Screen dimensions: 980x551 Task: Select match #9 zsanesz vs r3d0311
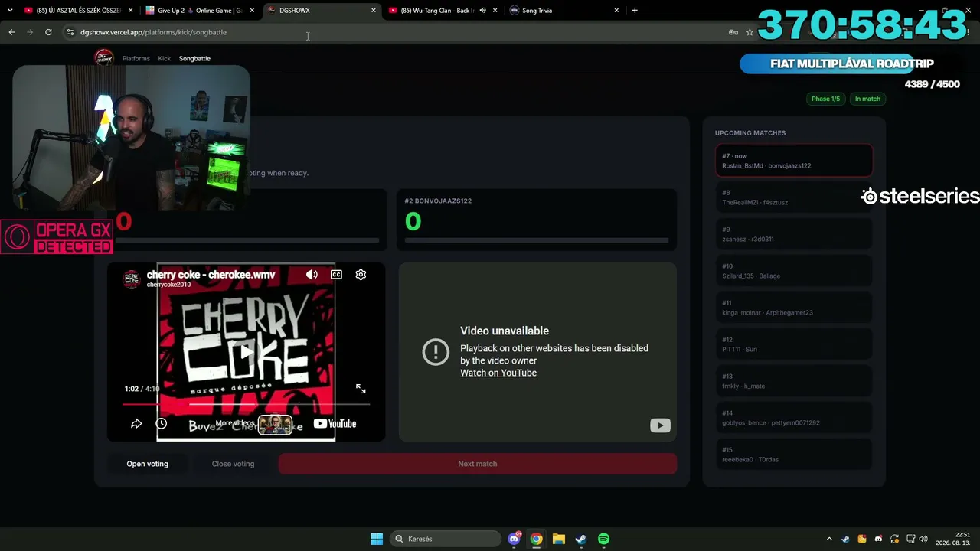point(794,234)
